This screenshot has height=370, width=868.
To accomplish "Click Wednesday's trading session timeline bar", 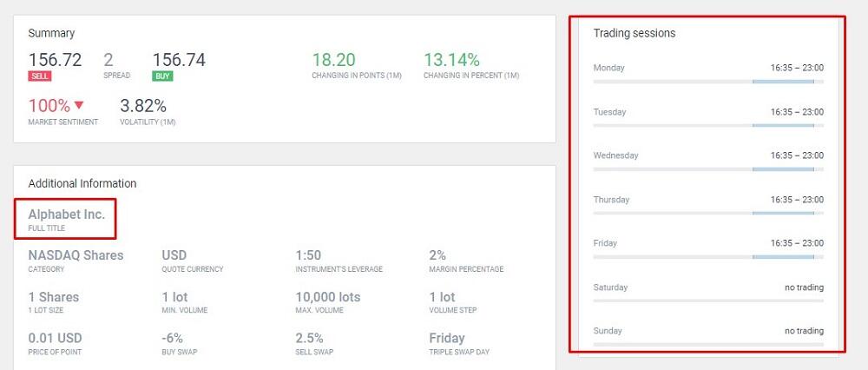I will click(707, 169).
